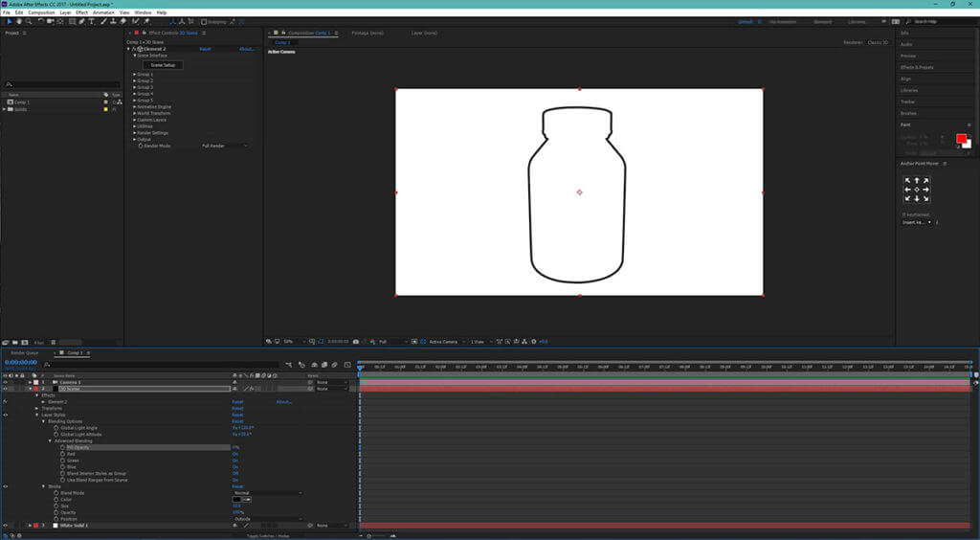Move anchor point to the bottom-right arrow
The width and height of the screenshot is (980, 540).
pyautogui.click(x=925, y=198)
